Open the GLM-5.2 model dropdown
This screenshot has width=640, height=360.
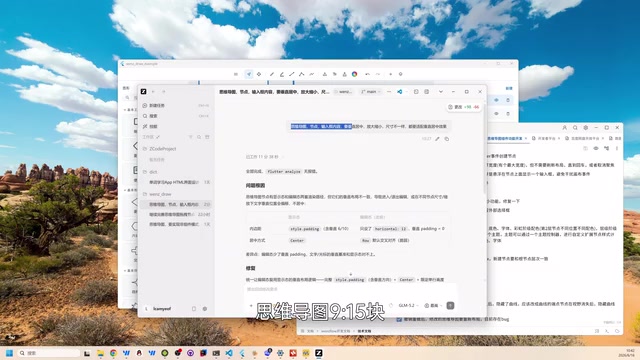click(408, 305)
